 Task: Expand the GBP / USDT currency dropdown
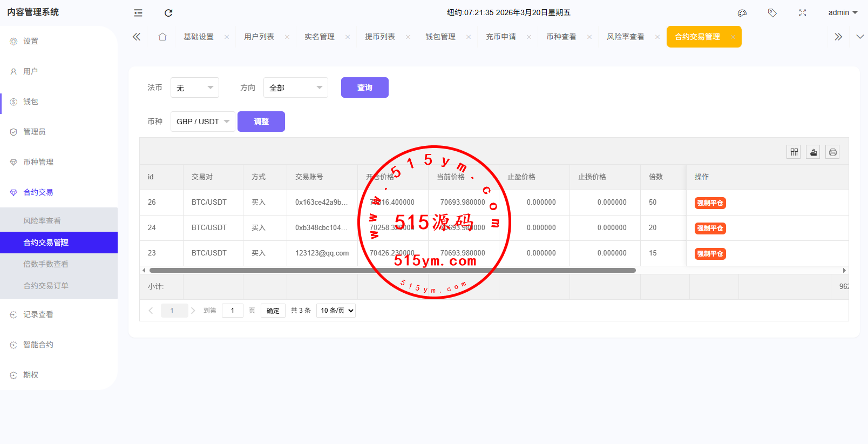202,122
